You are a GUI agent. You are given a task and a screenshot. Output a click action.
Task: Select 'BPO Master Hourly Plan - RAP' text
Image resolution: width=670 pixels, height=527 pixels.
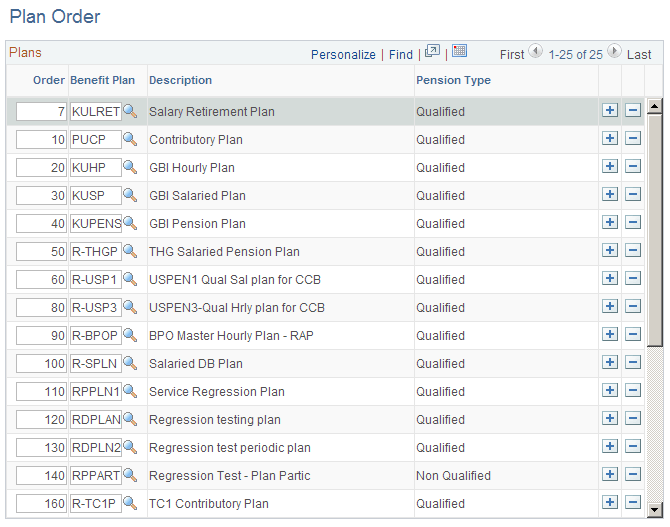tap(231, 336)
